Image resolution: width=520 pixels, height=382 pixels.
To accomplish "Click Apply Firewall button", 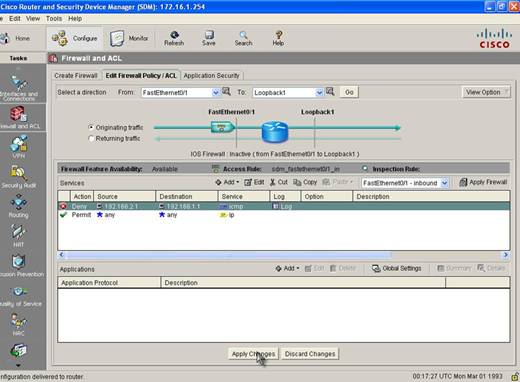I will click(483, 182).
